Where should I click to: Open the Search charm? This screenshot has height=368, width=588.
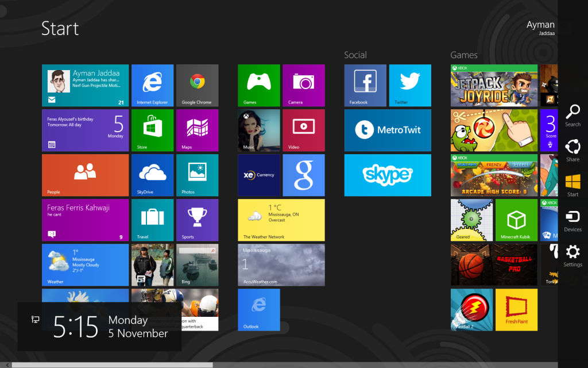572,116
